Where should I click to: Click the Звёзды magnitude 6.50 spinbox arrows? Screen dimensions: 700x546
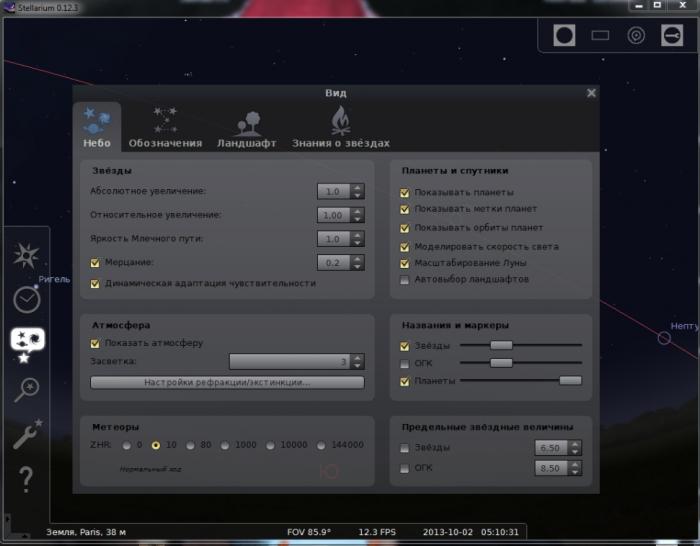click(x=575, y=448)
